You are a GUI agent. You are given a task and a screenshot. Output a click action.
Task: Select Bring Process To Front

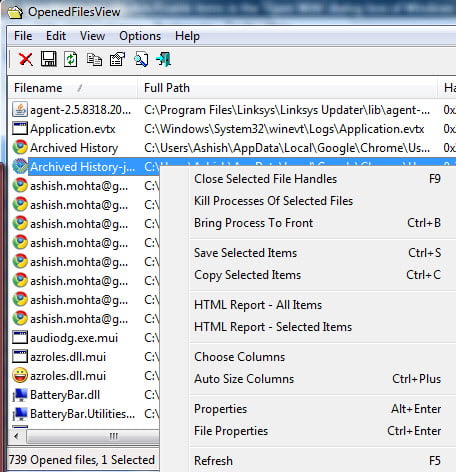(317, 223)
